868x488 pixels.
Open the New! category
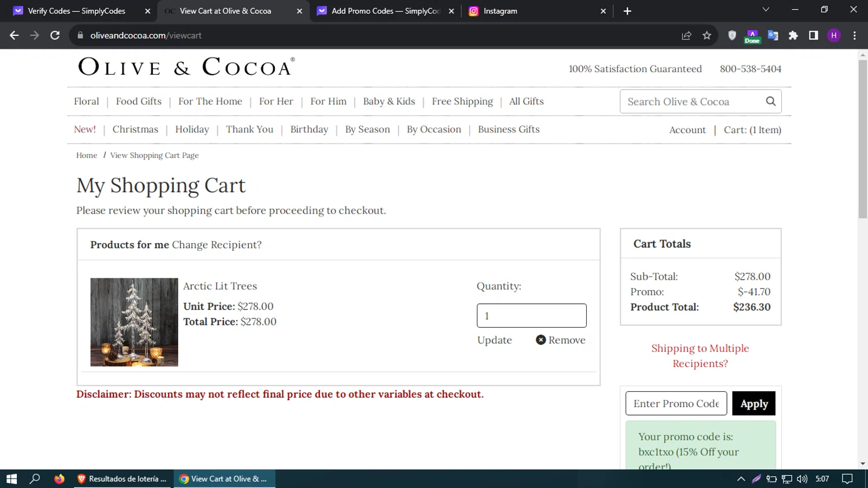[x=84, y=129]
